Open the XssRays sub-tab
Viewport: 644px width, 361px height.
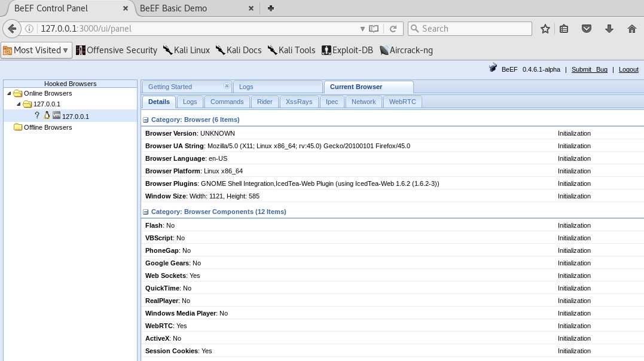(x=299, y=102)
